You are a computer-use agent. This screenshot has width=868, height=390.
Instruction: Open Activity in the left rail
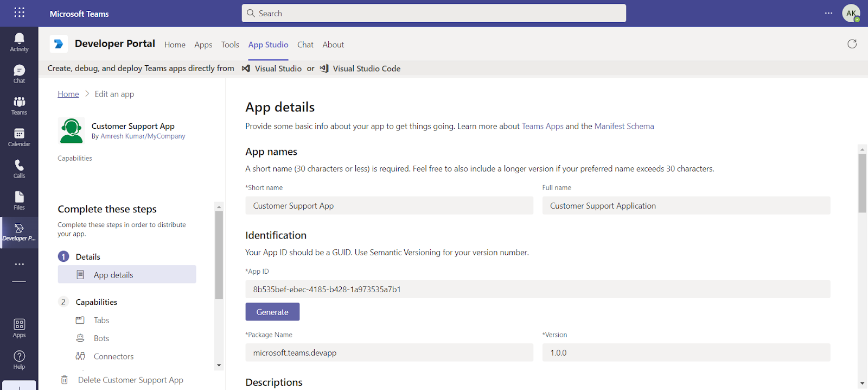click(x=19, y=42)
